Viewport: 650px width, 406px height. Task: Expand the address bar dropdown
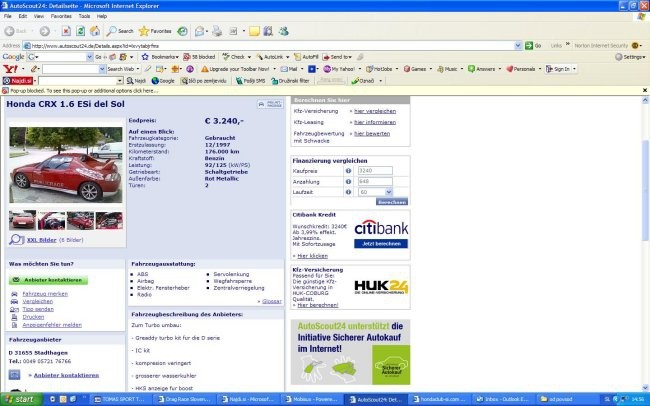518,46
